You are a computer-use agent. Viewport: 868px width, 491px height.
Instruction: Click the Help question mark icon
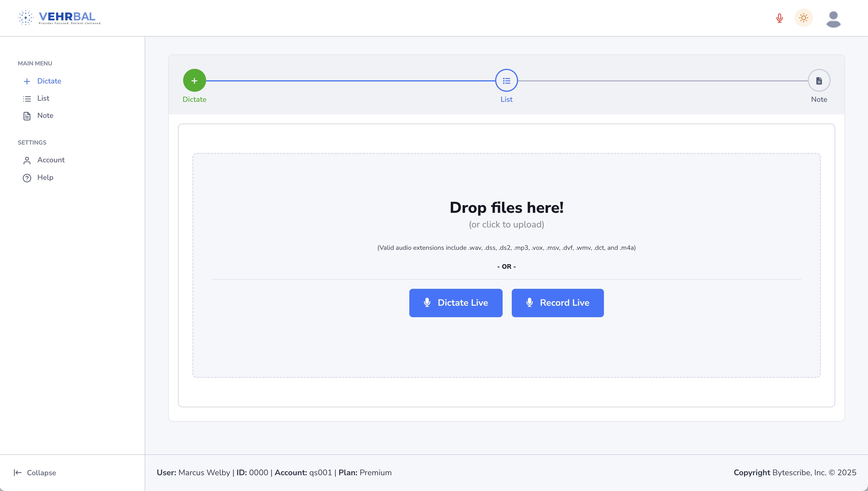[x=27, y=178]
